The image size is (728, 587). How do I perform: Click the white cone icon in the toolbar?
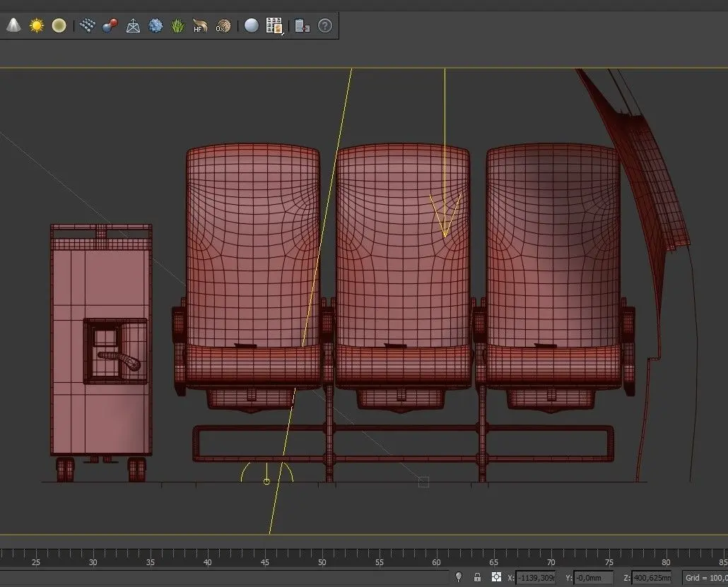(x=13, y=26)
